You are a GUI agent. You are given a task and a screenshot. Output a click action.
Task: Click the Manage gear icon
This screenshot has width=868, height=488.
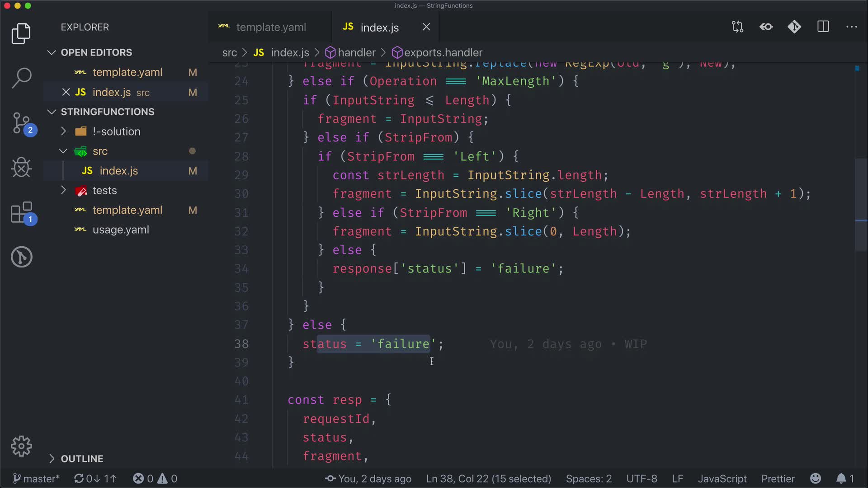tap(21, 446)
